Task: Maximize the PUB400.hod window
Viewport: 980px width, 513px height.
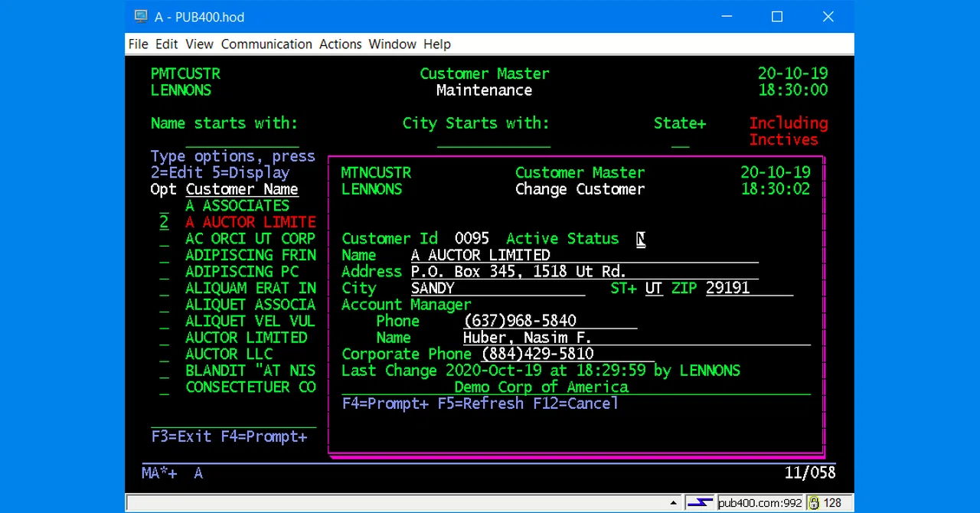Action: [777, 16]
